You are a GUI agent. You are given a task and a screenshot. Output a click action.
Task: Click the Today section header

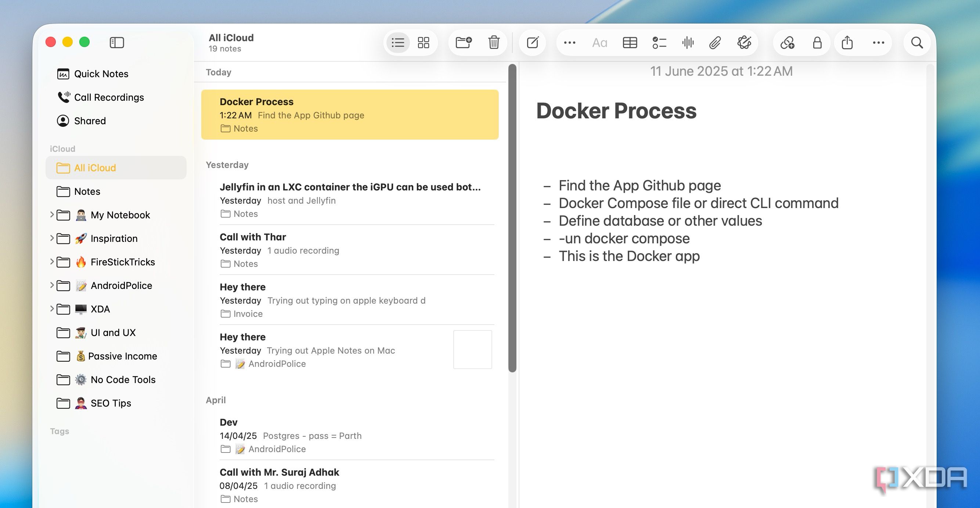[218, 72]
